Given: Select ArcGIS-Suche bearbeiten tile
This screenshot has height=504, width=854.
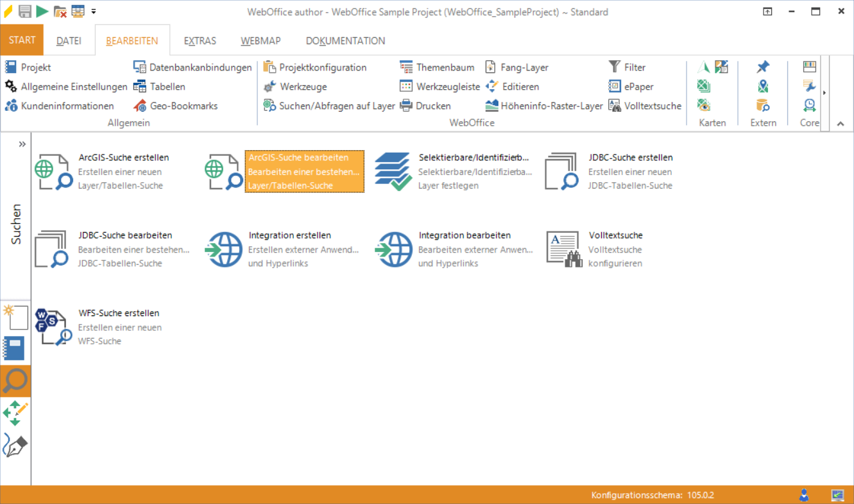Looking at the screenshot, I should 284,171.
